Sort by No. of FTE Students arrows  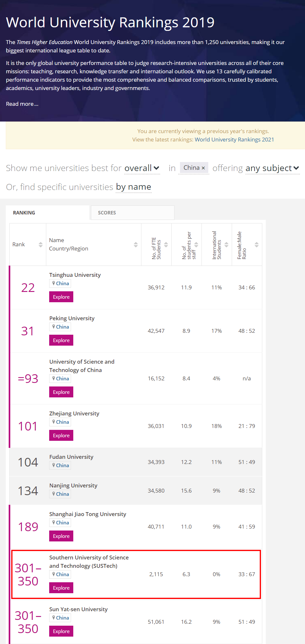[166, 245]
